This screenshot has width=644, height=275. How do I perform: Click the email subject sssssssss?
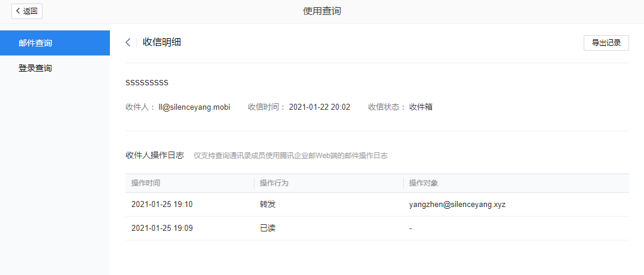coord(147,82)
